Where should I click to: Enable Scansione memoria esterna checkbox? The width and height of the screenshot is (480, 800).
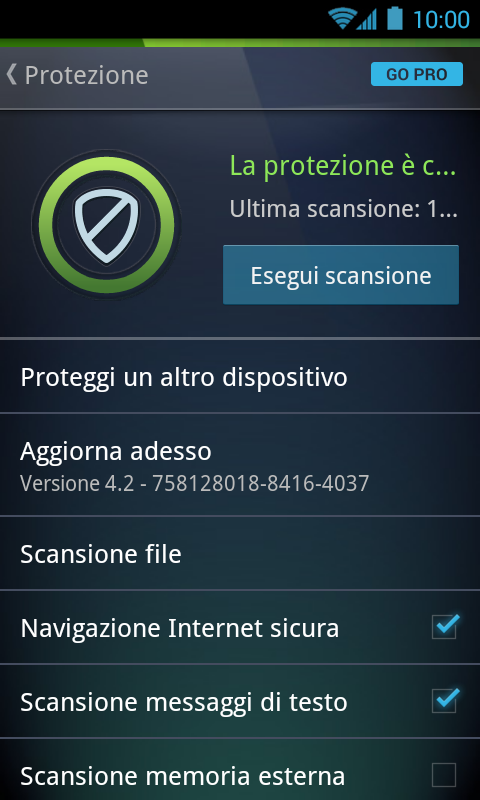[x=444, y=776]
